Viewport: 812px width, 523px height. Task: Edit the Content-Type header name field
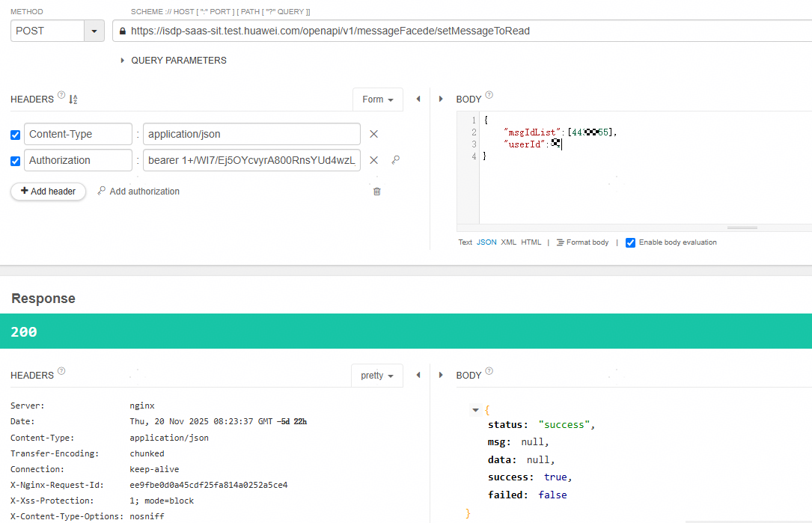(78, 134)
